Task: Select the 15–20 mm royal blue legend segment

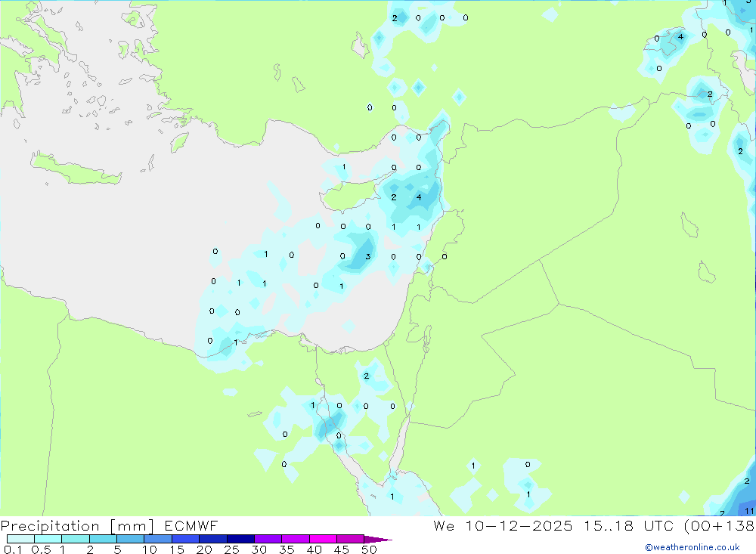Action: point(185,539)
